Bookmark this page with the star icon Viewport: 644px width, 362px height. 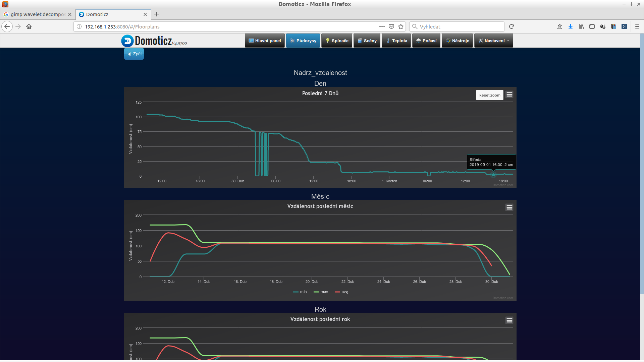(x=401, y=26)
